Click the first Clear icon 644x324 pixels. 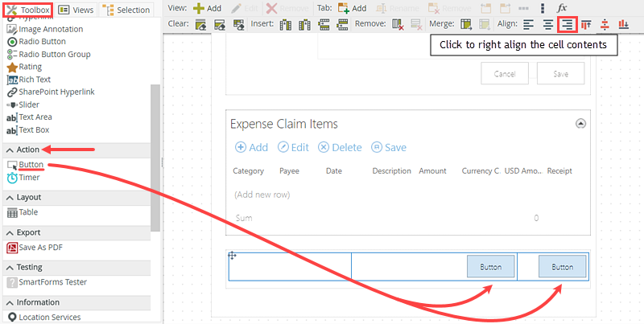[200, 25]
